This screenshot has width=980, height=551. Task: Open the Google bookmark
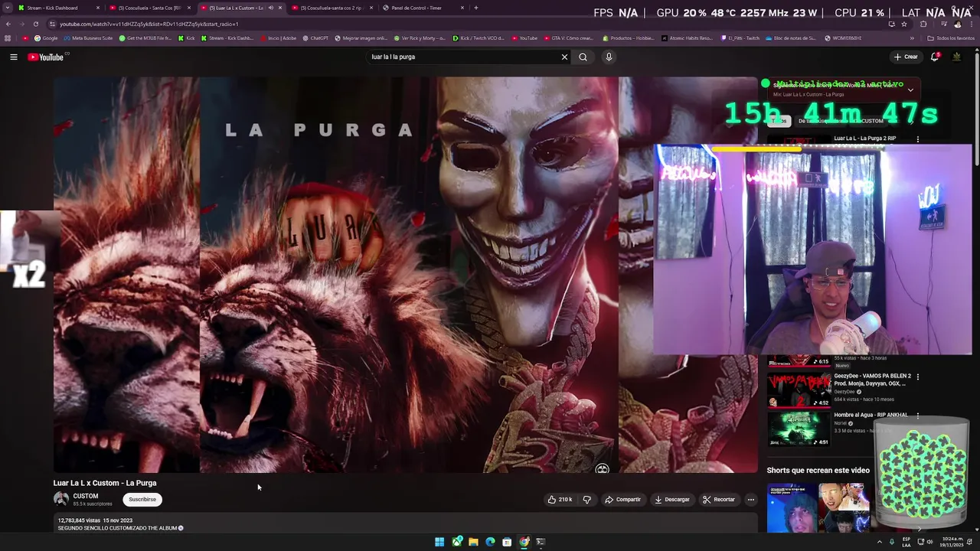click(46, 38)
